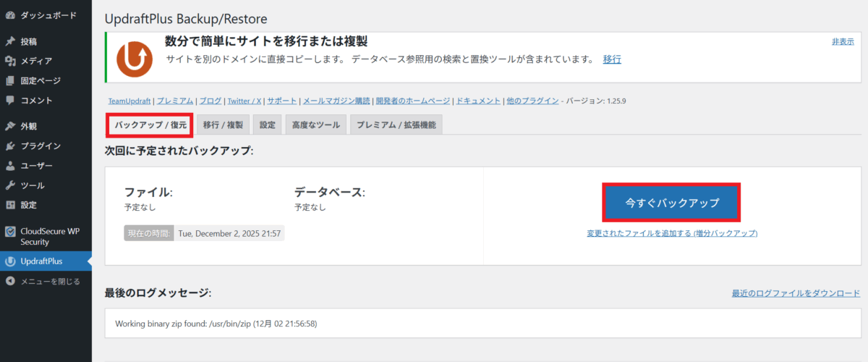This screenshot has height=362, width=868.
Task: Click the Comments speech bubble icon
Action: pyautogui.click(x=10, y=100)
